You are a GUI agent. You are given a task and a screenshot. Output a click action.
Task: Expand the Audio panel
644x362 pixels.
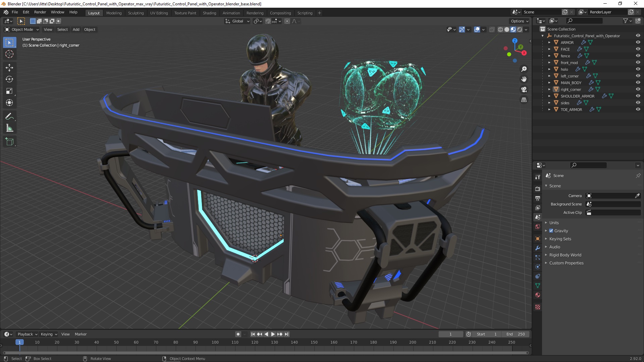click(554, 247)
